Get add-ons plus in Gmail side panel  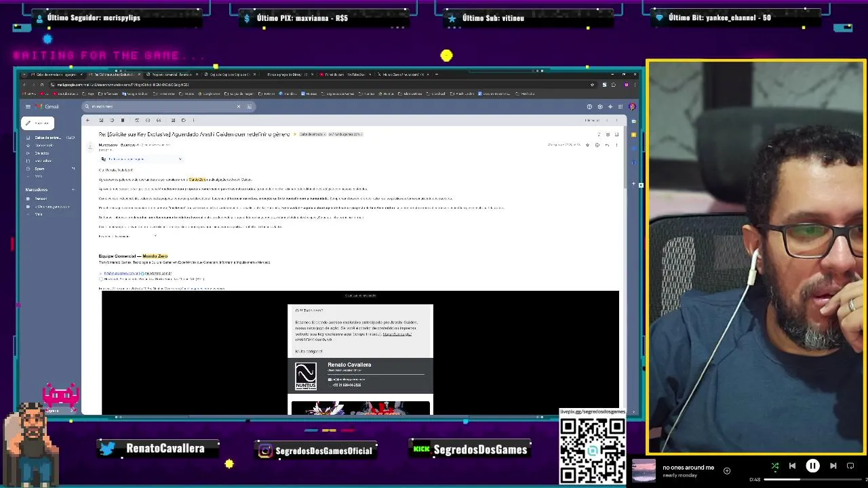633,184
